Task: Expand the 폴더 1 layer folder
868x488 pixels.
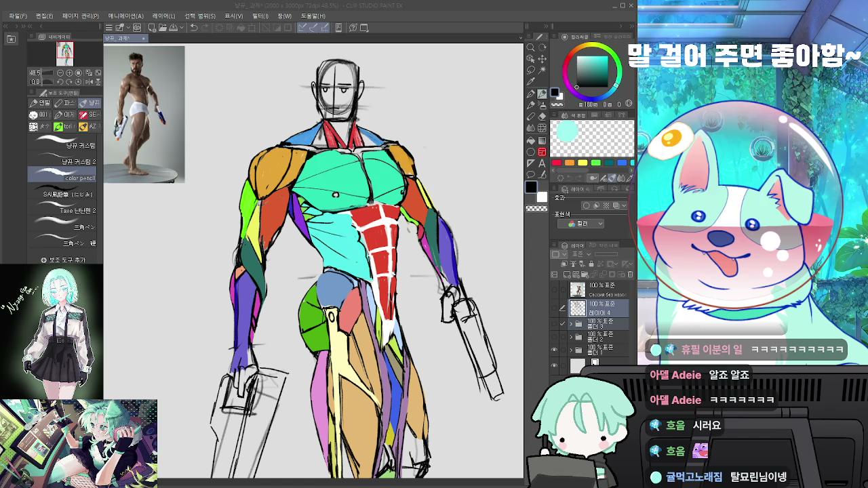Action: [571, 350]
